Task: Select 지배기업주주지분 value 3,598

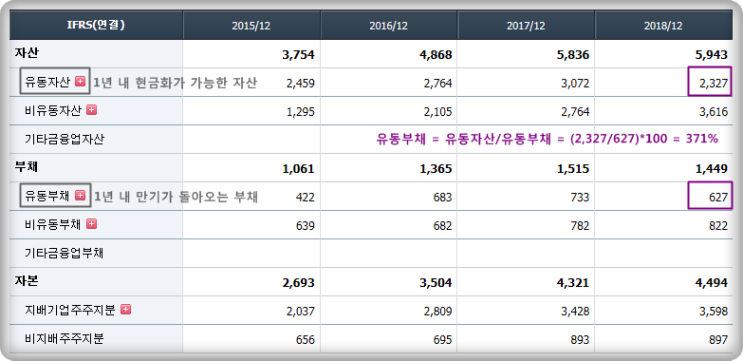Action: [713, 311]
